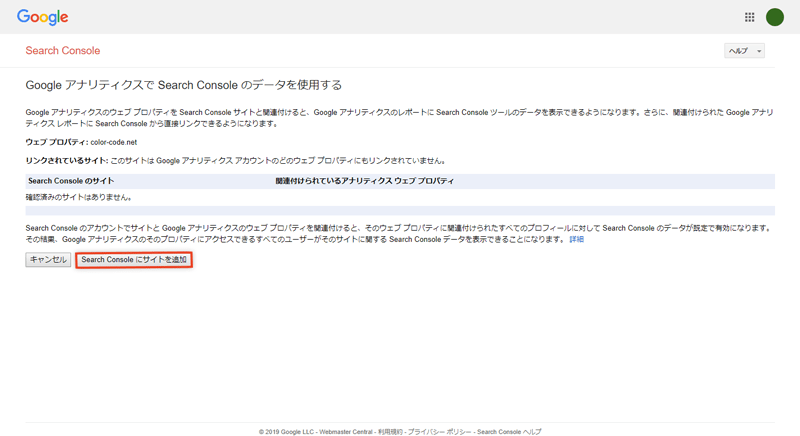The height and width of the screenshot is (436, 800).
Task: Open the ヘルプ dropdown menu
Action: tap(744, 50)
